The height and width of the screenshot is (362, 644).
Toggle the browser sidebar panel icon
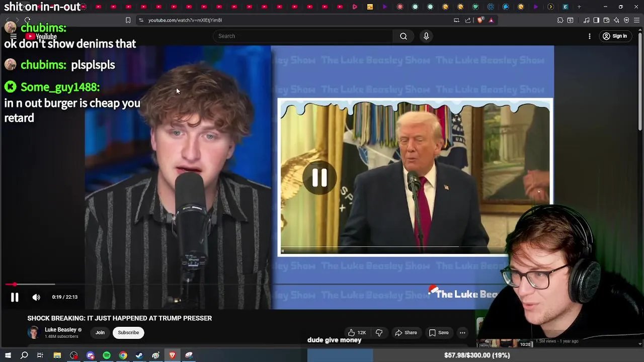[x=596, y=20]
